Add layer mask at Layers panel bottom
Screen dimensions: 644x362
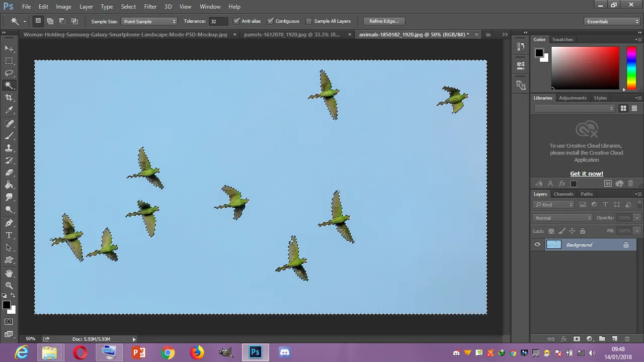577,339
